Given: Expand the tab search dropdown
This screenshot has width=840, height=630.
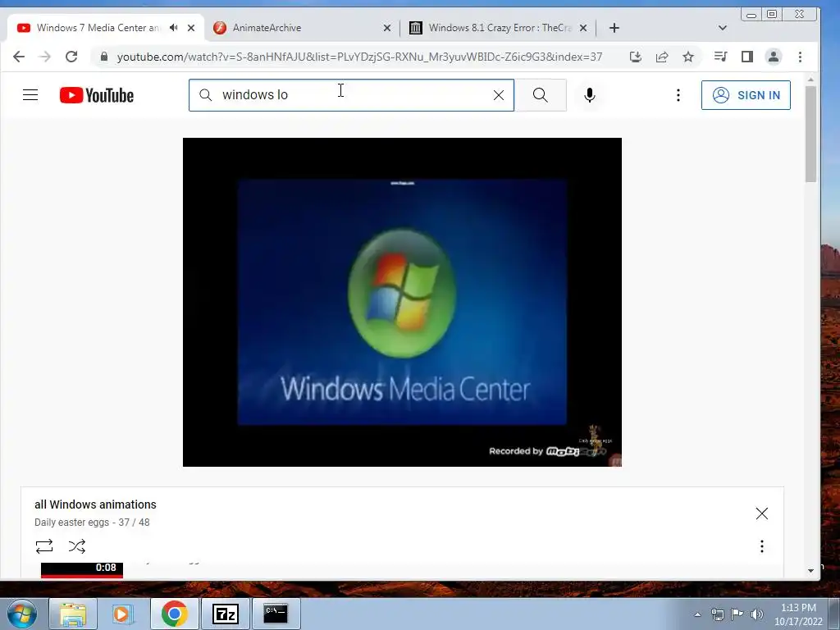Looking at the screenshot, I should coord(722,28).
